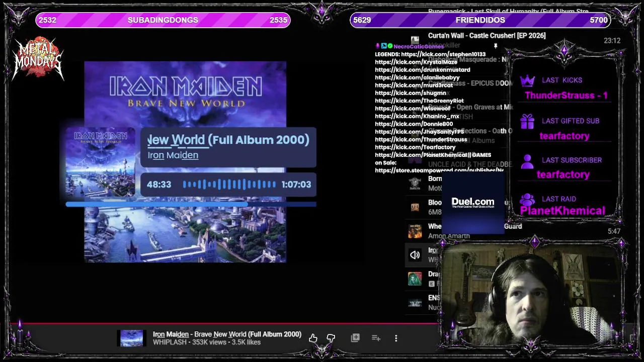Click the player bar title 'Iron Maiden - Brave New World'
The width and height of the screenshot is (644, 362).
[227, 334]
